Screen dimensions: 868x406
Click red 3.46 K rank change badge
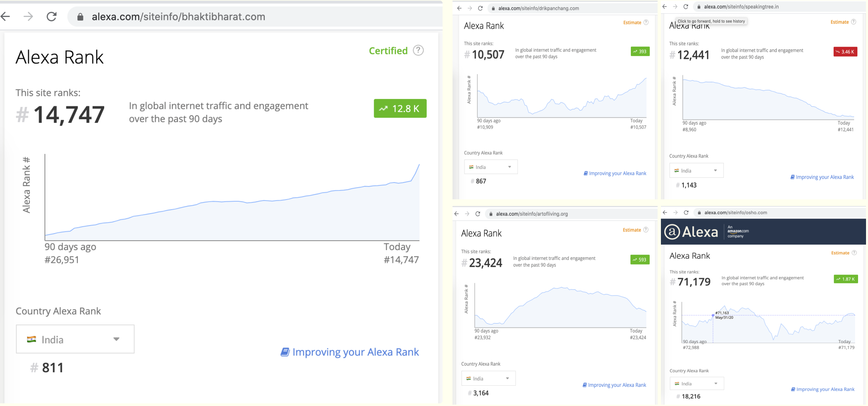(846, 52)
